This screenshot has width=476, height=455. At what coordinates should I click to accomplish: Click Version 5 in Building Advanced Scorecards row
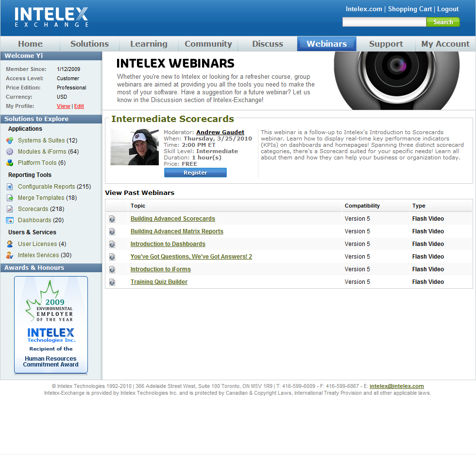(357, 219)
